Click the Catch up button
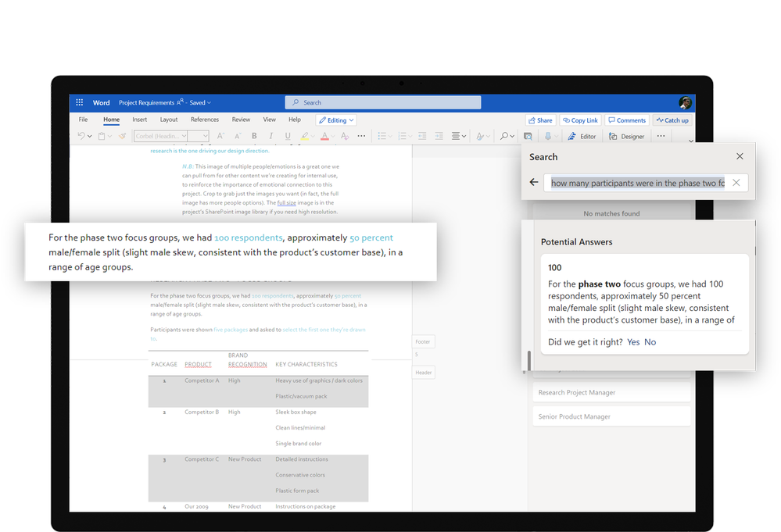 672,120
